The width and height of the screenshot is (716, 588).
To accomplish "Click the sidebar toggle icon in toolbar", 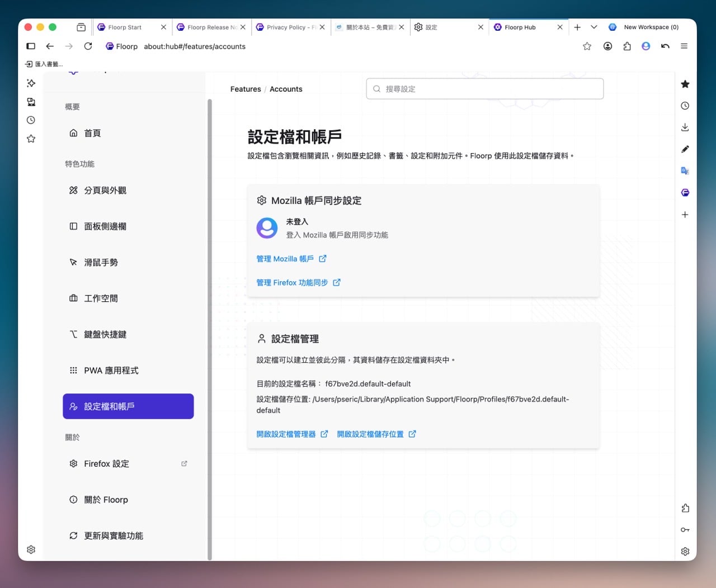I will (x=31, y=46).
